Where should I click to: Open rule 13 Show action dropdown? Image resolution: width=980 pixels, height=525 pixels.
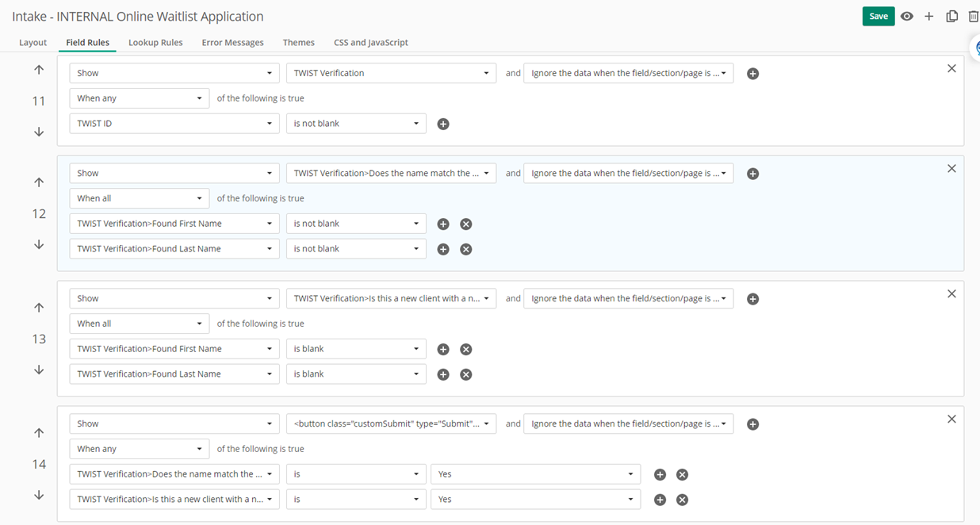(x=174, y=298)
